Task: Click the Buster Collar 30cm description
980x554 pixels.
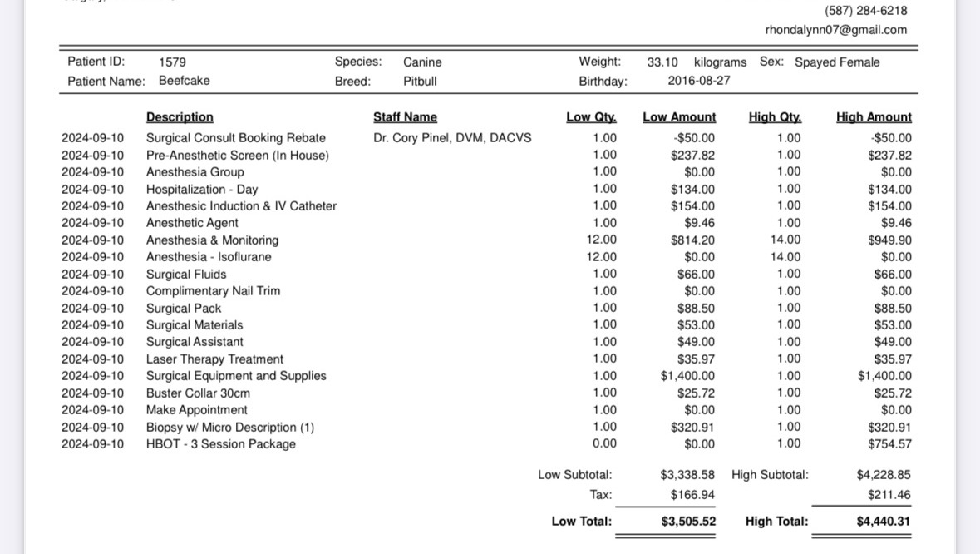Action: pyautogui.click(x=198, y=393)
